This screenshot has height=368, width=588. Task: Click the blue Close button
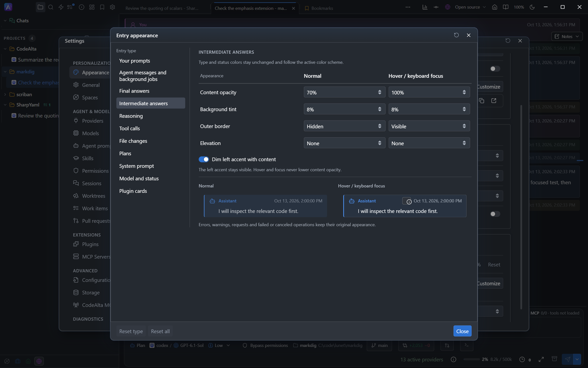point(462,331)
